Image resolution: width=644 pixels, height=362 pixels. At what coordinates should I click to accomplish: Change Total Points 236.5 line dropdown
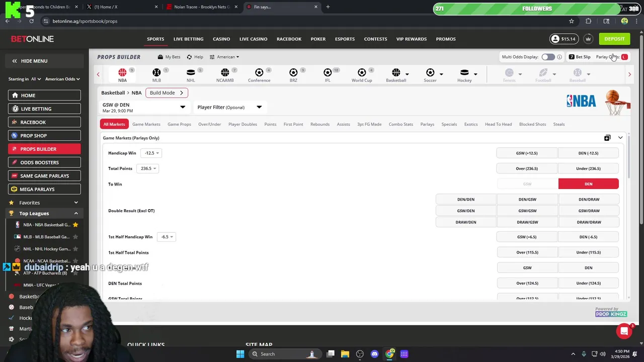(x=147, y=168)
